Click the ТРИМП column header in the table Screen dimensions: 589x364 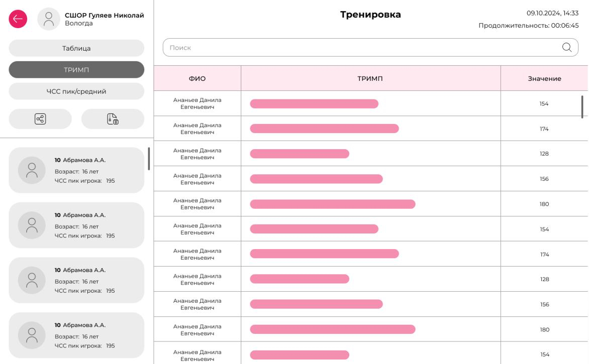click(x=370, y=78)
